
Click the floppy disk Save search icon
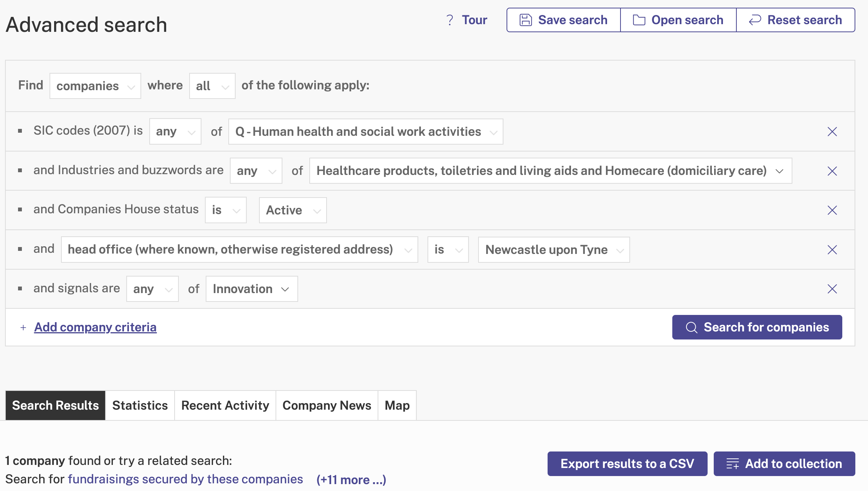click(x=526, y=20)
